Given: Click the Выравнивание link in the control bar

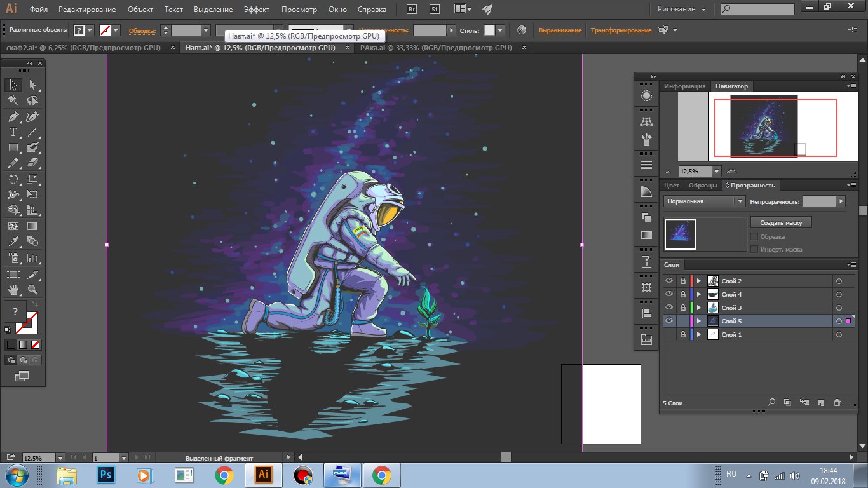Looking at the screenshot, I should (x=560, y=30).
